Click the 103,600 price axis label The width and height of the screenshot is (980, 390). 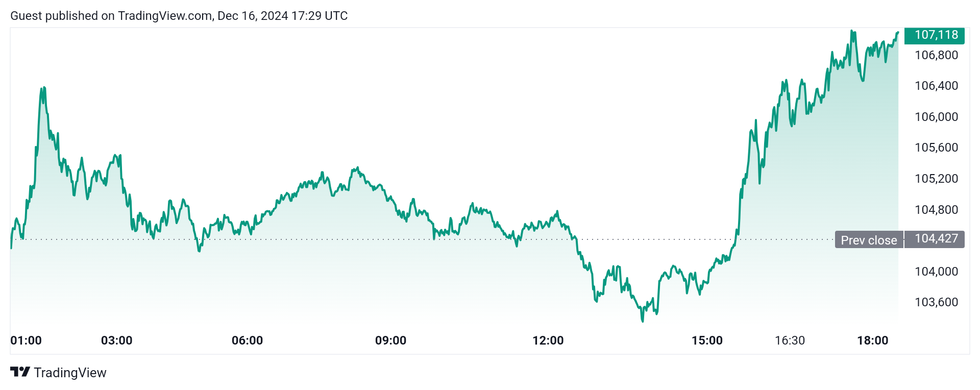pos(936,302)
